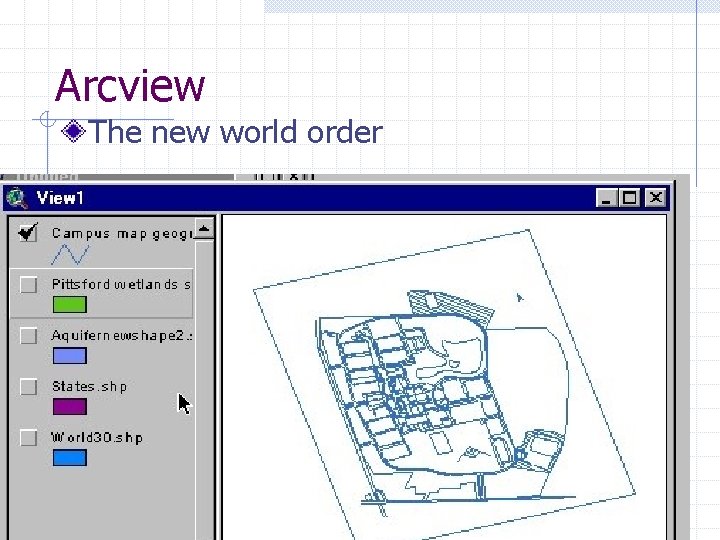Click the legend scrollbar up arrow
Viewport: 720px width, 540px height.
pos(204,228)
